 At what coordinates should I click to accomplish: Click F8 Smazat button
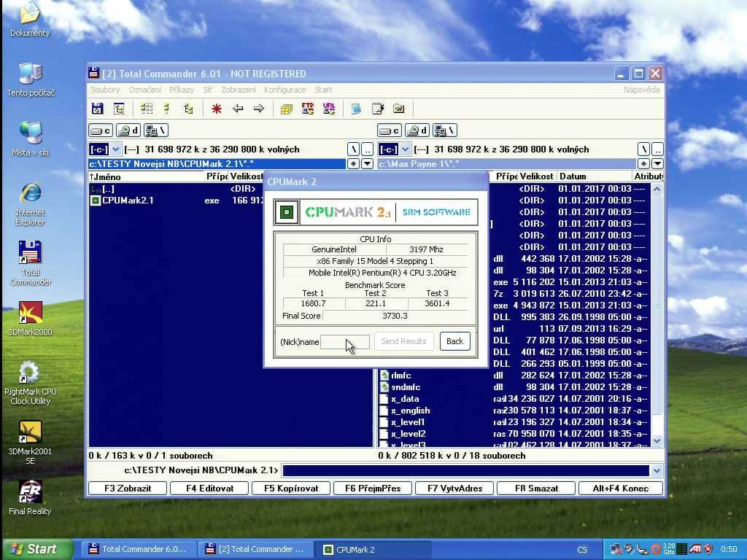click(536, 488)
